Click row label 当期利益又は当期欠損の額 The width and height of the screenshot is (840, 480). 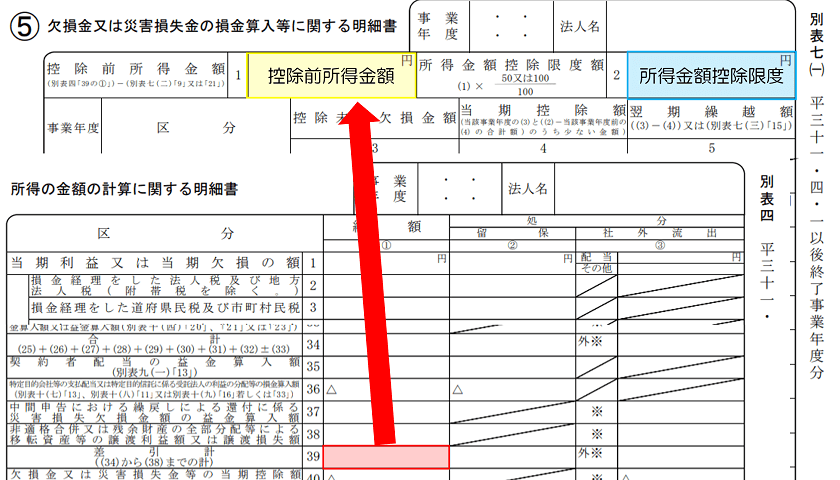tap(155, 263)
